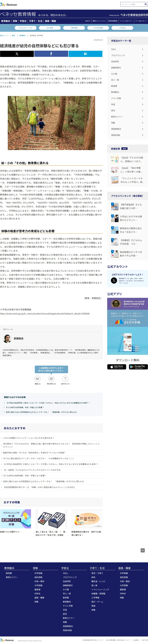The height and width of the screenshot is (644, 148).
Task: Open 英語勉強法 theme row
Action: tap(127, 129)
